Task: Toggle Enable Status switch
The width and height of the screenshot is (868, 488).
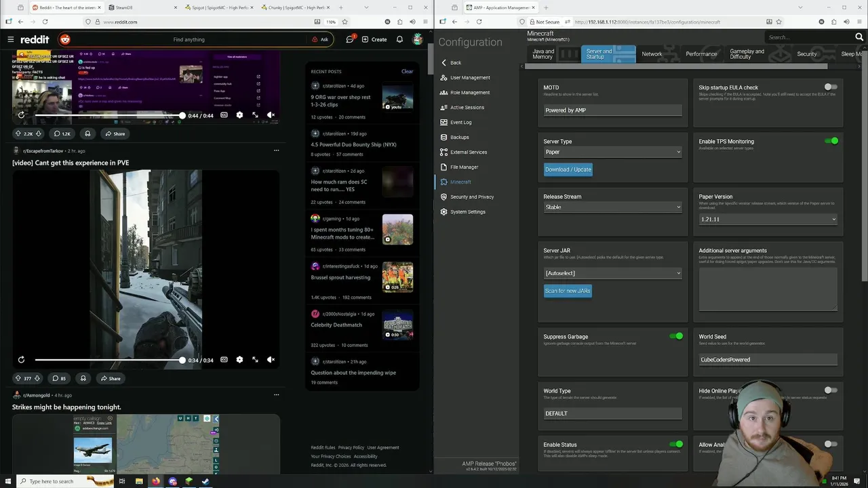Action: click(676, 445)
